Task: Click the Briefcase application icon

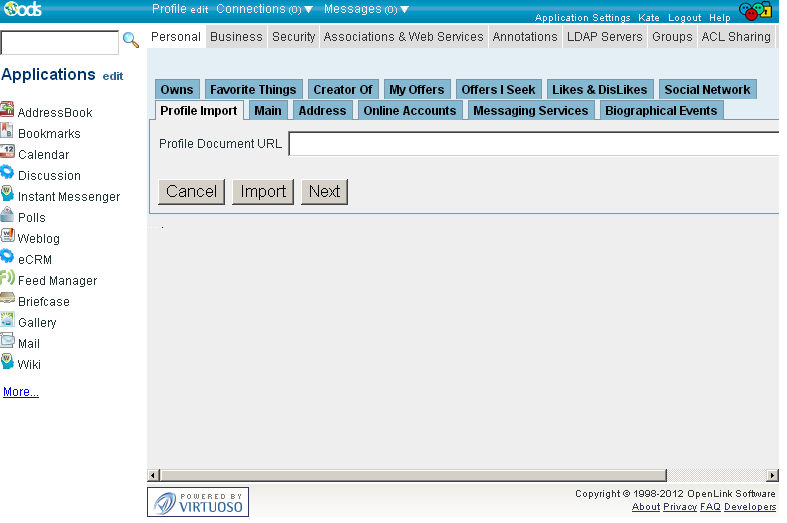Action: point(7,300)
